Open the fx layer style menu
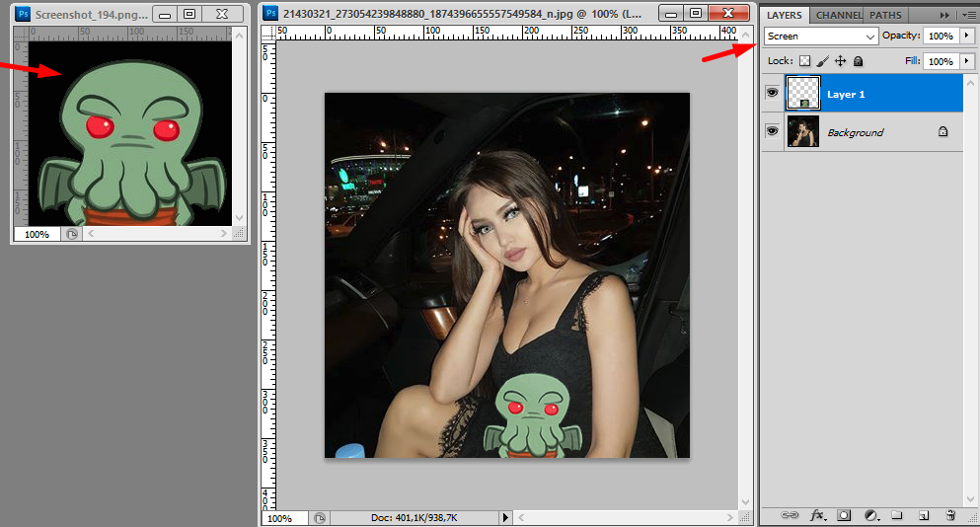 (817, 515)
